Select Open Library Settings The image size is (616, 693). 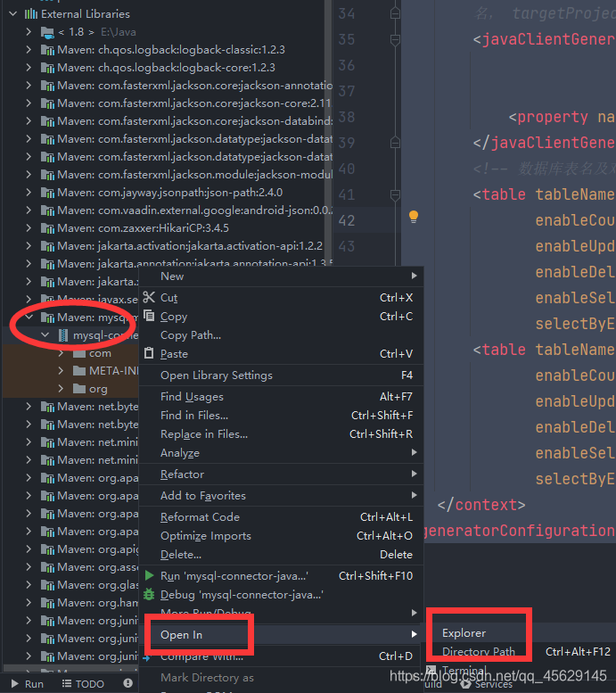click(281, 375)
